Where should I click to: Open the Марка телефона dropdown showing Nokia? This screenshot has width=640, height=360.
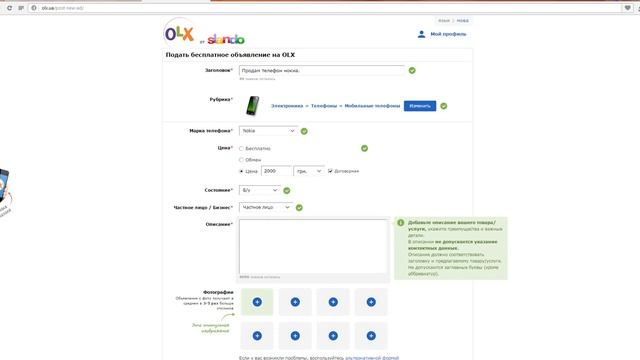tap(269, 131)
